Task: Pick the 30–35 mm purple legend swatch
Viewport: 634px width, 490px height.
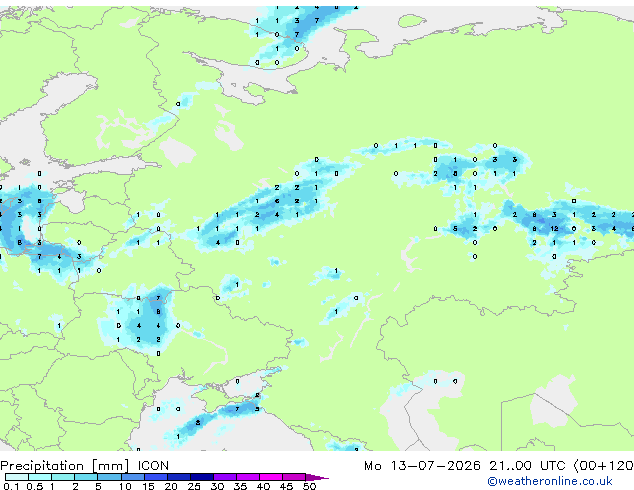Action: [225, 477]
